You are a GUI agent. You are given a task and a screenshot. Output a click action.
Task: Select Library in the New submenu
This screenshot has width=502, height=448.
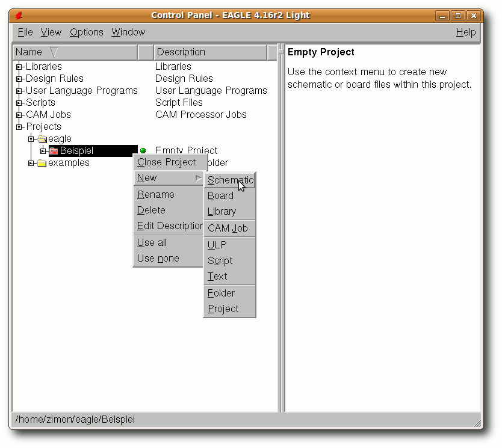click(x=230, y=211)
